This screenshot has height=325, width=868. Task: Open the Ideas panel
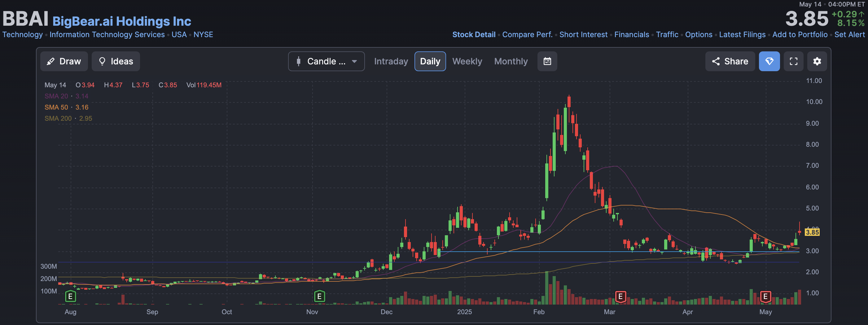pyautogui.click(x=116, y=61)
